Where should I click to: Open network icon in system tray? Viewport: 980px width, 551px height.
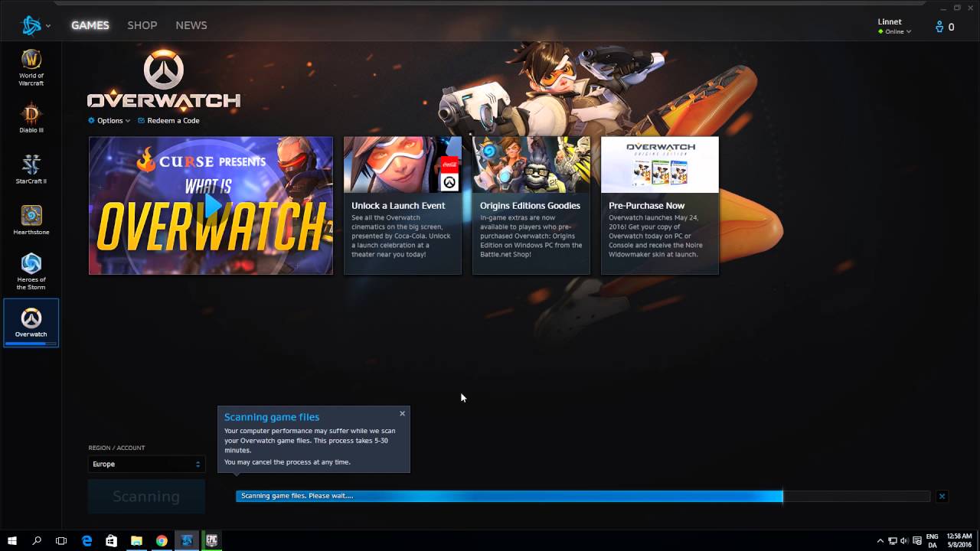point(893,540)
